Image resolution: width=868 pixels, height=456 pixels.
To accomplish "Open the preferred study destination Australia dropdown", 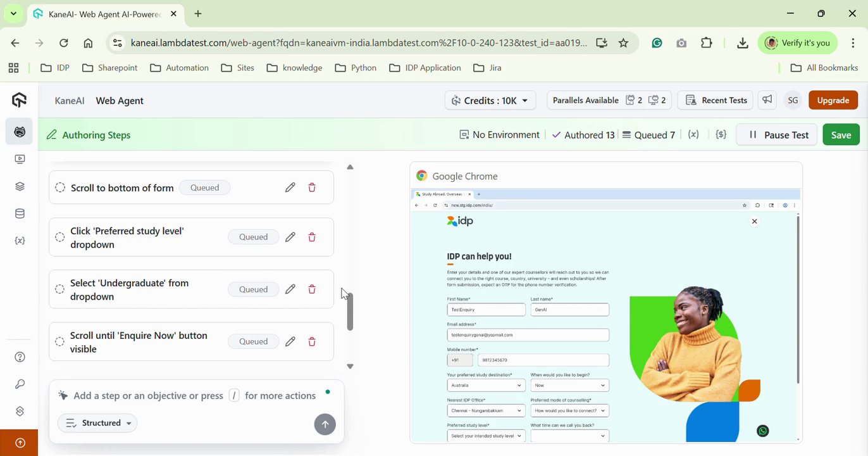I will (x=486, y=386).
